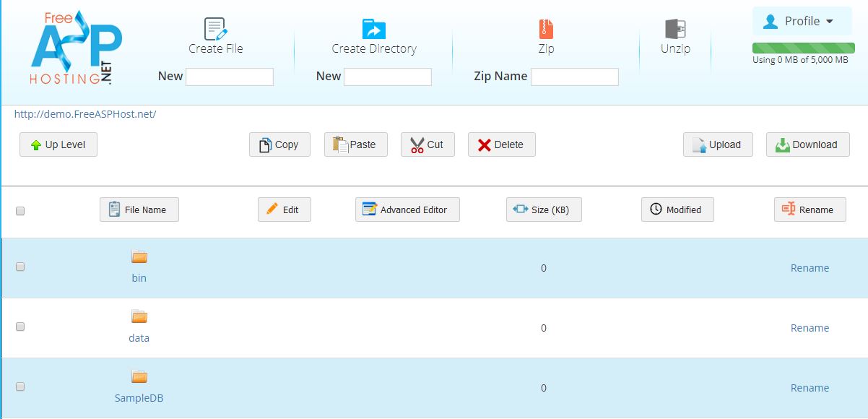The width and height of the screenshot is (868, 419).
Task: Open the data folder link
Action: 139,338
